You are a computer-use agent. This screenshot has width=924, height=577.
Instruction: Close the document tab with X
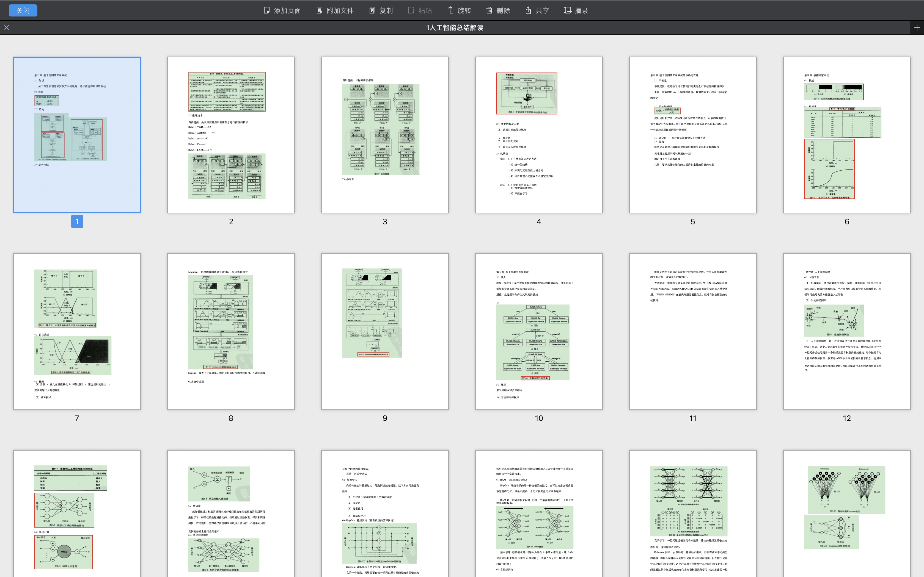point(7,27)
